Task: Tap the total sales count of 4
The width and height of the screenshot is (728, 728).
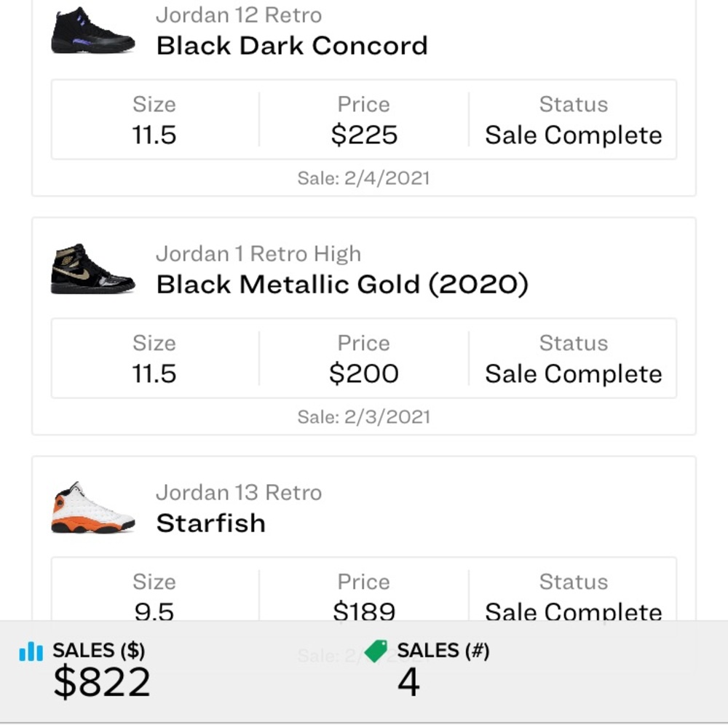Action: [408, 683]
